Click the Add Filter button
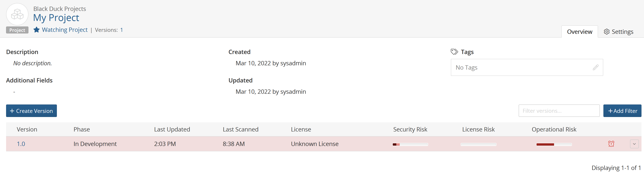The height and width of the screenshot is (173, 644). coord(622,111)
